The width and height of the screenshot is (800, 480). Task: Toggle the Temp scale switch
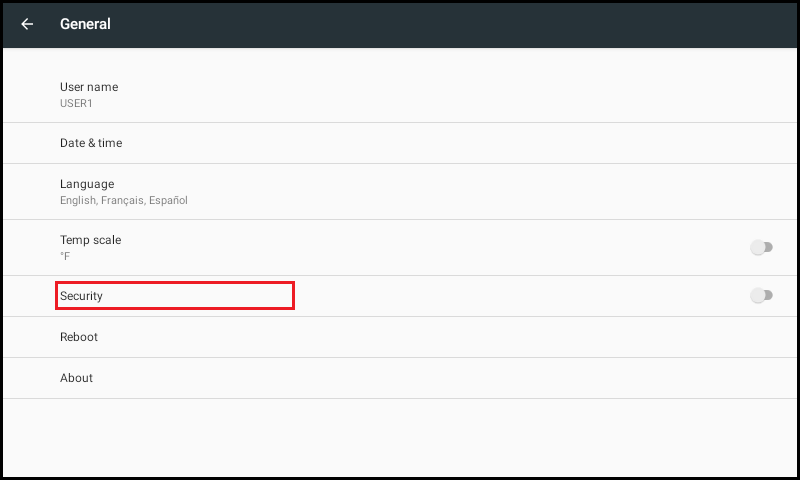click(x=761, y=247)
